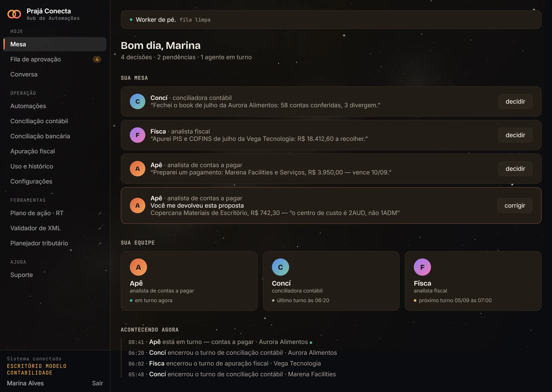552x392 pixels.
Task: Open Suporte under Ajuda
Action: tap(55, 275)
